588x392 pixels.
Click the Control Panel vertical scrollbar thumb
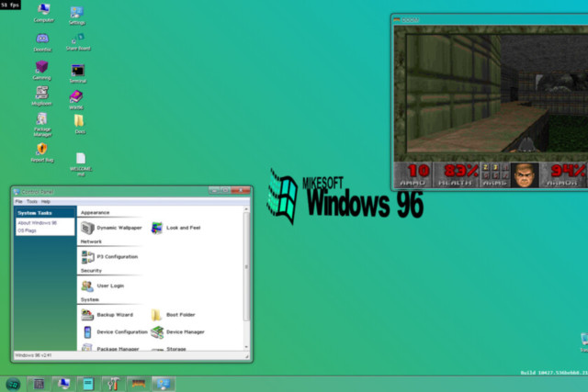(x=246, y=266)
